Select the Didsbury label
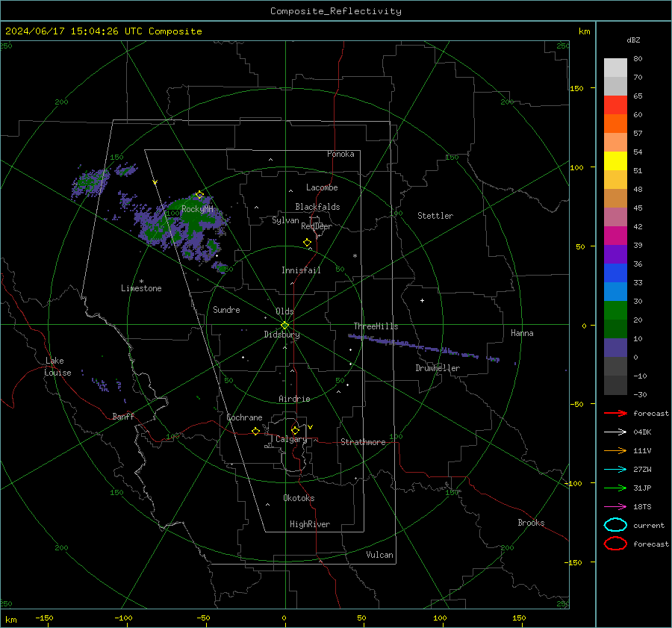 click(282, 335)
